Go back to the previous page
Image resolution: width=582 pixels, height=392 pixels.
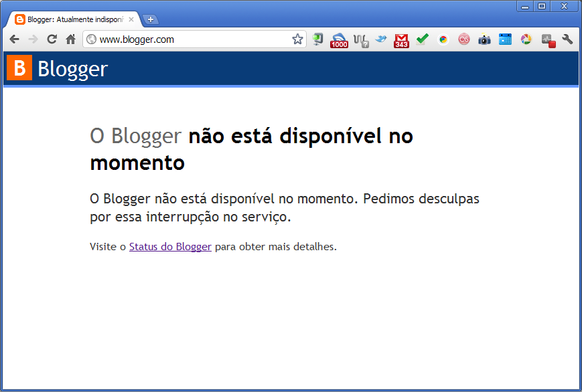click(x=14, y=39)
